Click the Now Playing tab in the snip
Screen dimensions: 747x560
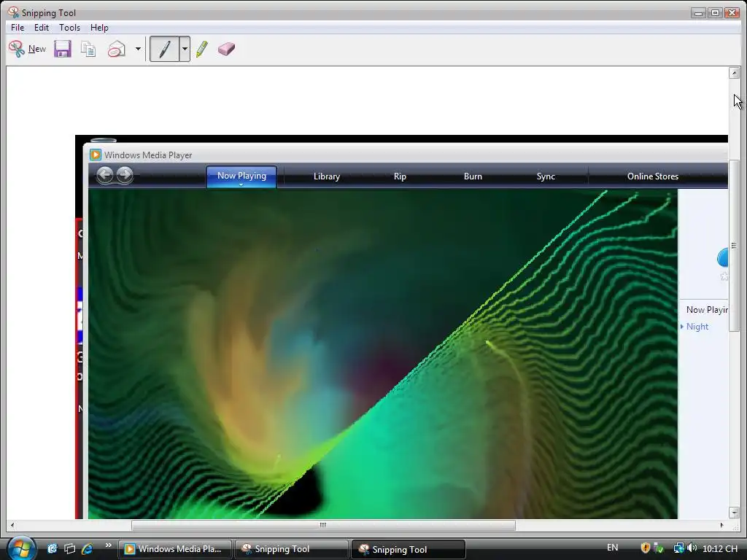pos(241,176)
